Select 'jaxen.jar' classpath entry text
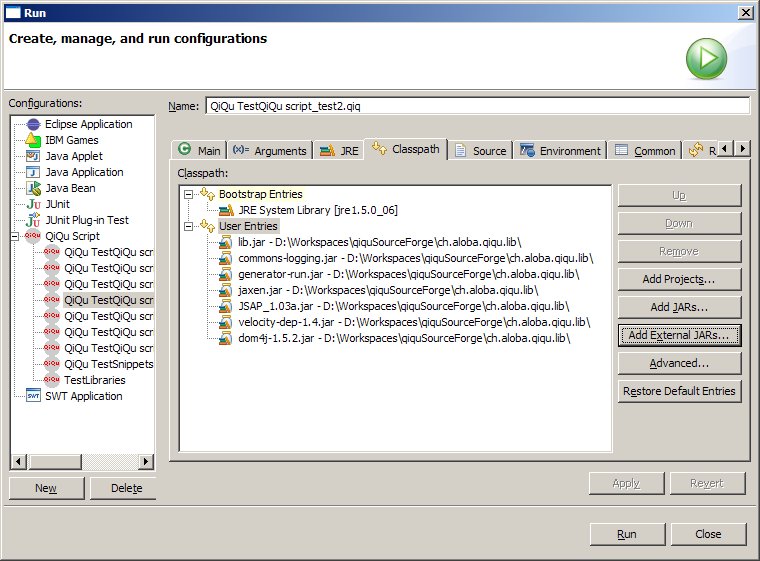This screenshot has width=760, height=561. [388, 290]
